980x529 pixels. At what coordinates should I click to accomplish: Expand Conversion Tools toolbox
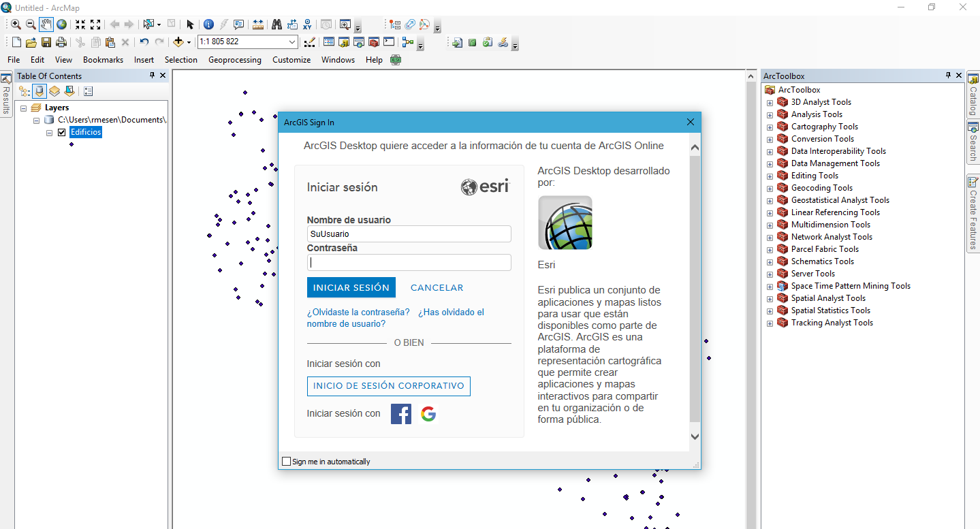click(x=770, y=140)
